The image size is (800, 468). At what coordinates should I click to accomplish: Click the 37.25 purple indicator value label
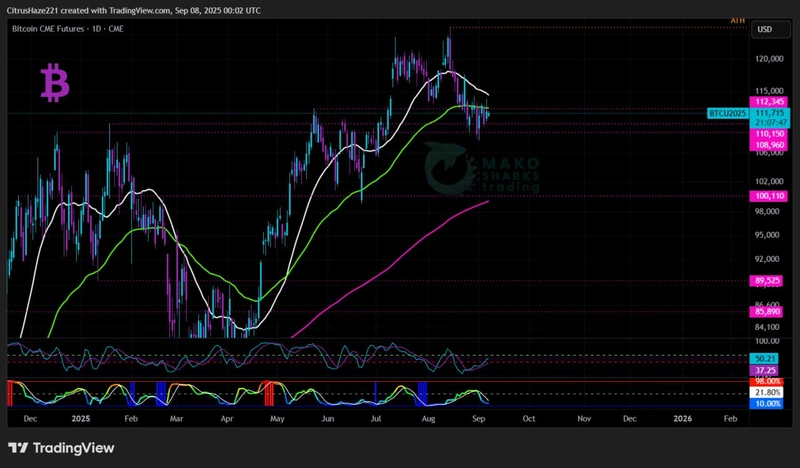coord(763,369)
